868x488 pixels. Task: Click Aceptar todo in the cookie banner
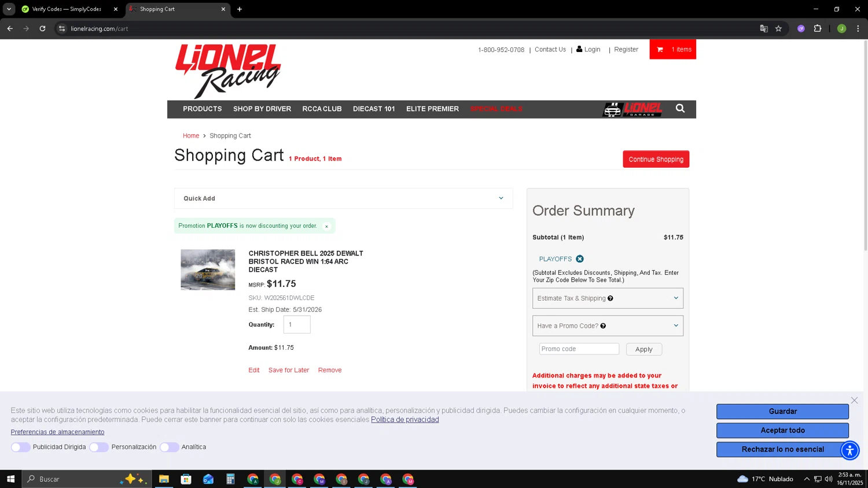point(782,430)
